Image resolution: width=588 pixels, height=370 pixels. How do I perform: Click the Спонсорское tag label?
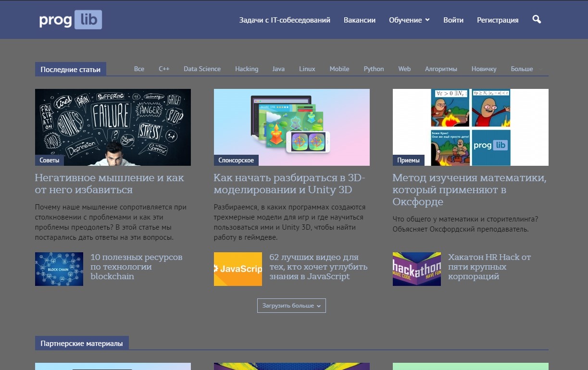click(x=236, y=160)
